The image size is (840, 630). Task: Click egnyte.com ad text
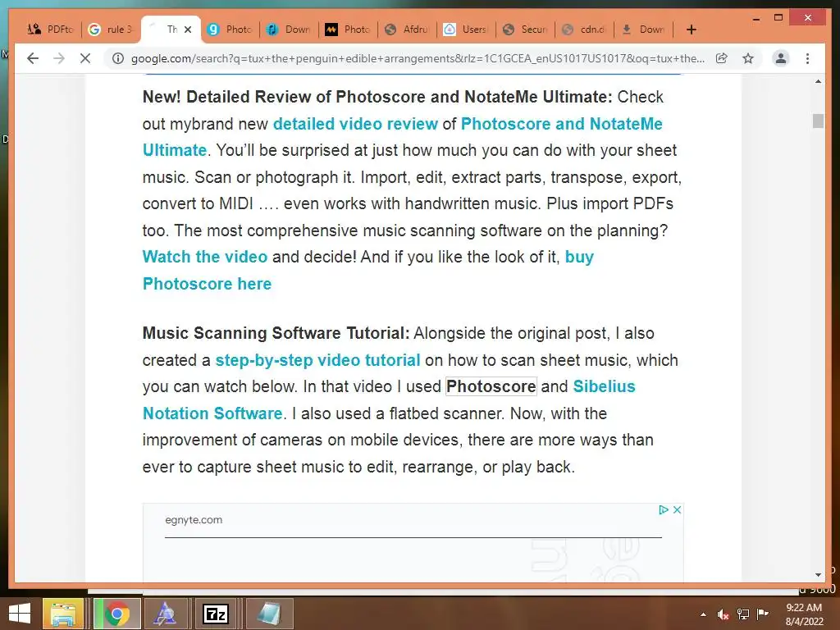pyautogui.click(x=194, y=519)
